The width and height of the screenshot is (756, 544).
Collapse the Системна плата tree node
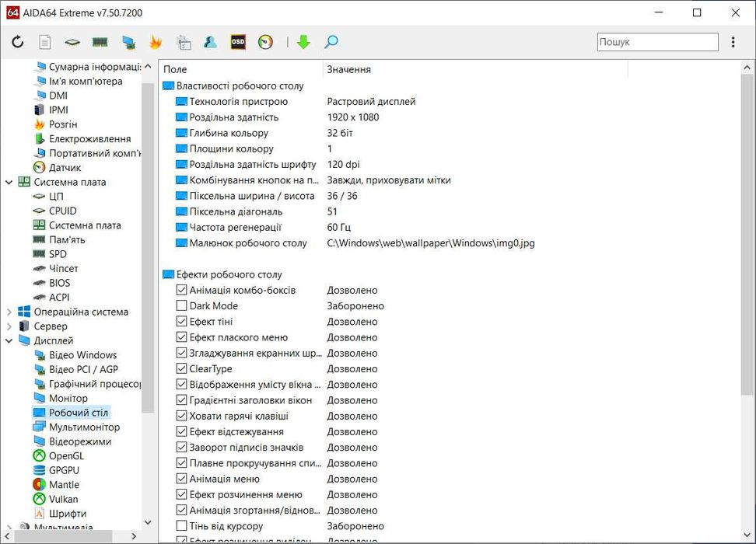[9, 182]
